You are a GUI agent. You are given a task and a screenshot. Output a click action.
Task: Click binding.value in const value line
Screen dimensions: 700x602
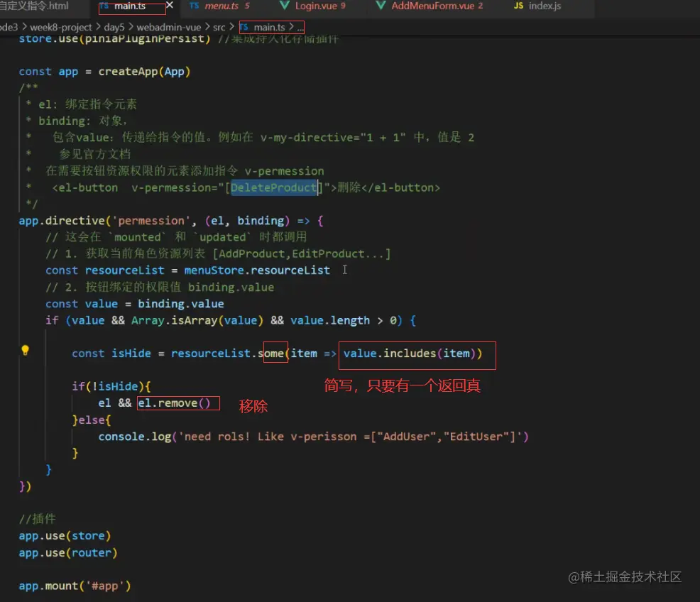(x=181, y=304)
